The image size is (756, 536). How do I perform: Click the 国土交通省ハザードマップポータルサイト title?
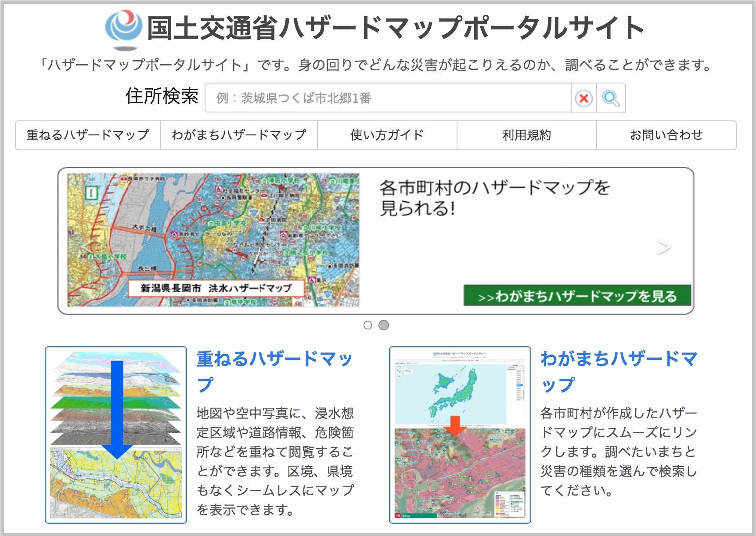click(x=395, y=28)
